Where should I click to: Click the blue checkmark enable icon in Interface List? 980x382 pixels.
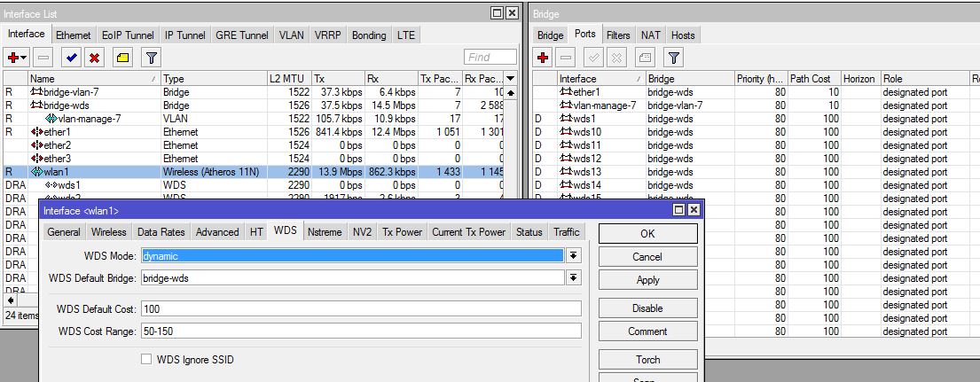[x=72, y=58]
